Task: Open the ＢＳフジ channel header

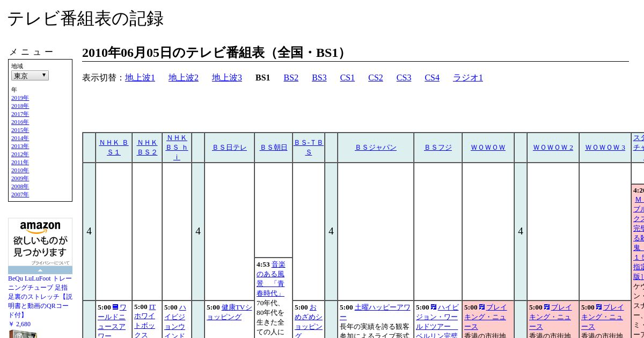Action: pyautogui.click(x=438, y=148)
